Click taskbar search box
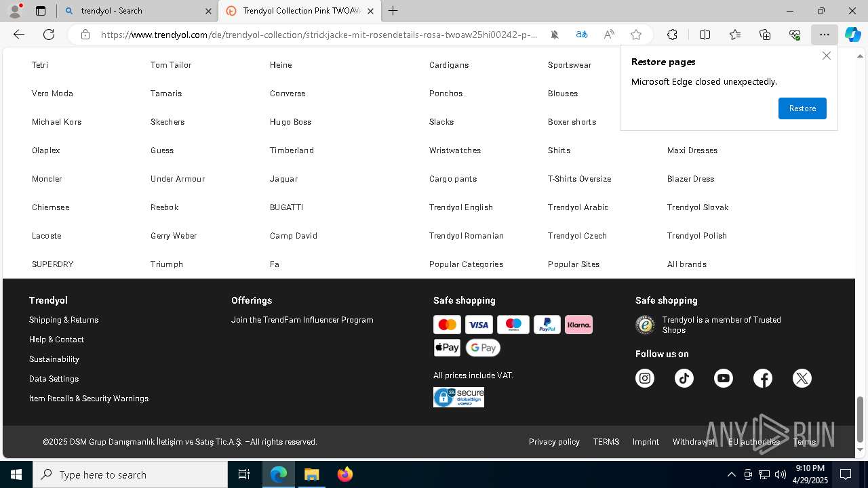Viewport: 868px width, 488px height. 130,474
